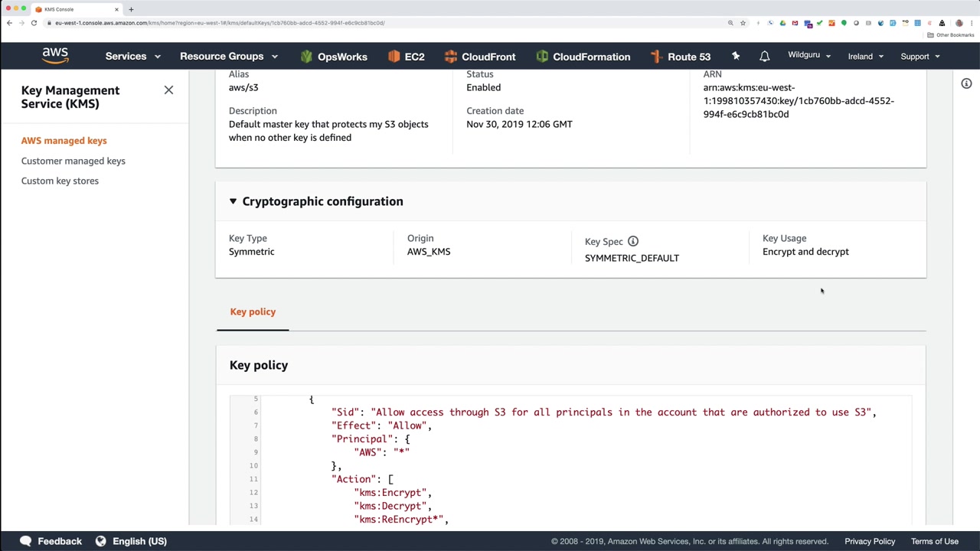Open the notifications bell icon
Image resolution: width=980 pixels, height=551 pixels.
[764, 57]
